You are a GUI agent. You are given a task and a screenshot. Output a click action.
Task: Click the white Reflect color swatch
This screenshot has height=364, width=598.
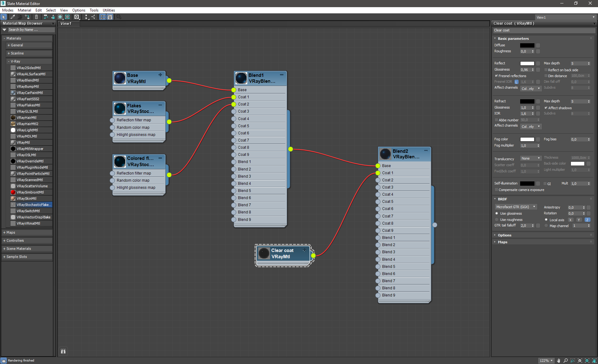pos(527,63)
